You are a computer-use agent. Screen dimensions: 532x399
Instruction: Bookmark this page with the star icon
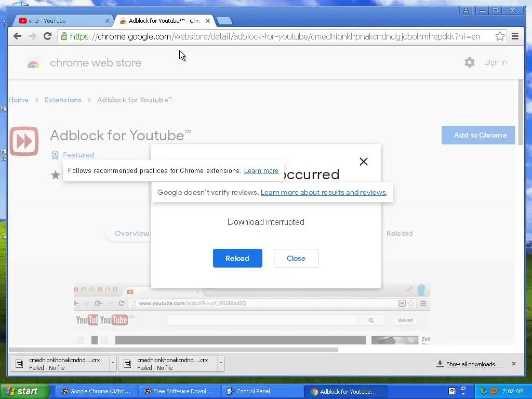(500, 36)
